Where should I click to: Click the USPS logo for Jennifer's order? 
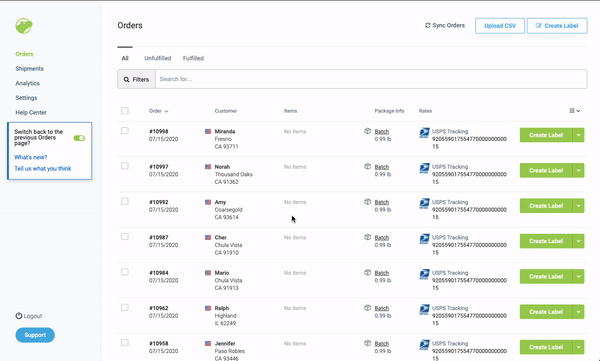(424, 345)
